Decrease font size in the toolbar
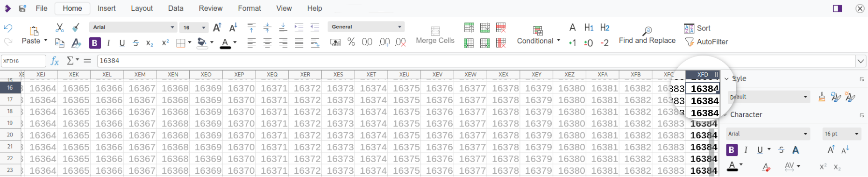The width and height of the screenshot is (868, 177). (233, 27)
